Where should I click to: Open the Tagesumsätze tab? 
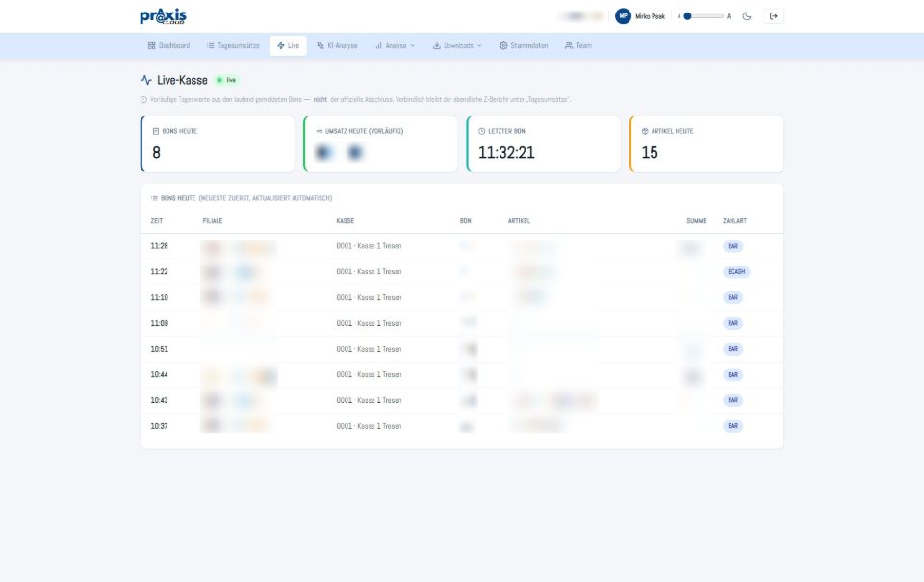pyautogui.click(x=233, y=45)
